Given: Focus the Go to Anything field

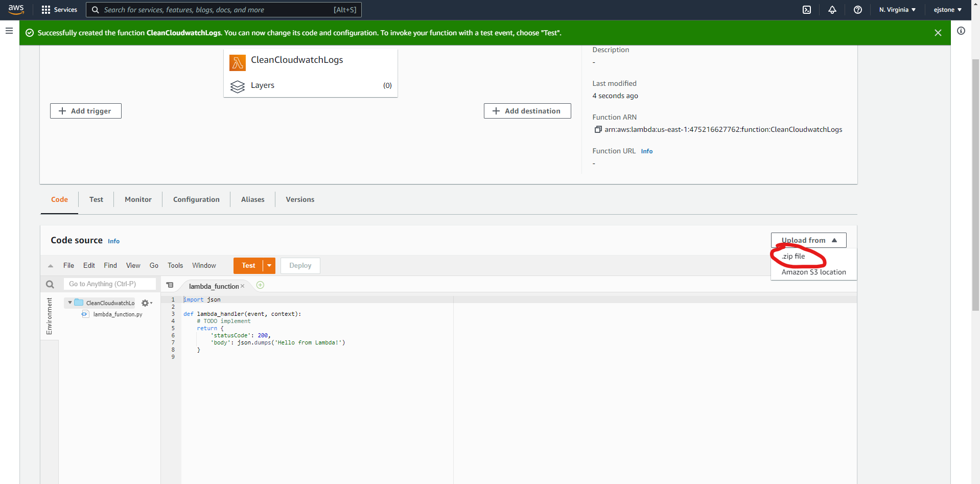Looking at the screenshot, I should pos(110,284).
